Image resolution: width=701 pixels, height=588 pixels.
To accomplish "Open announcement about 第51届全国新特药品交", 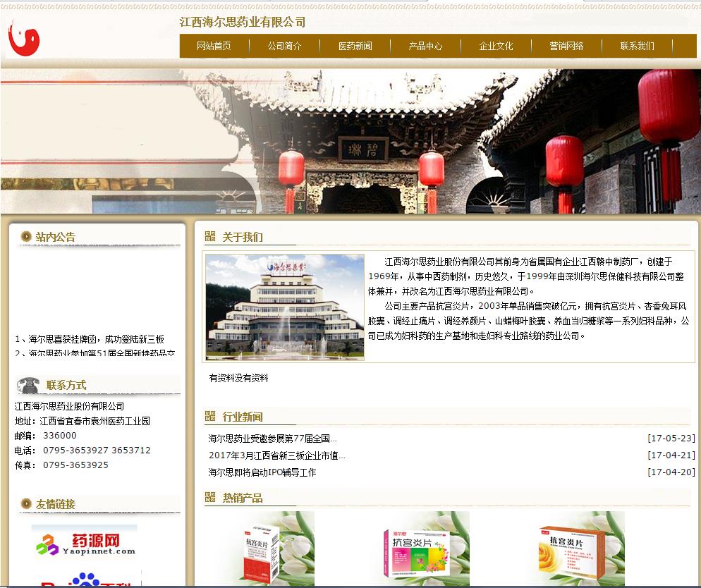I will click(95, 353).
